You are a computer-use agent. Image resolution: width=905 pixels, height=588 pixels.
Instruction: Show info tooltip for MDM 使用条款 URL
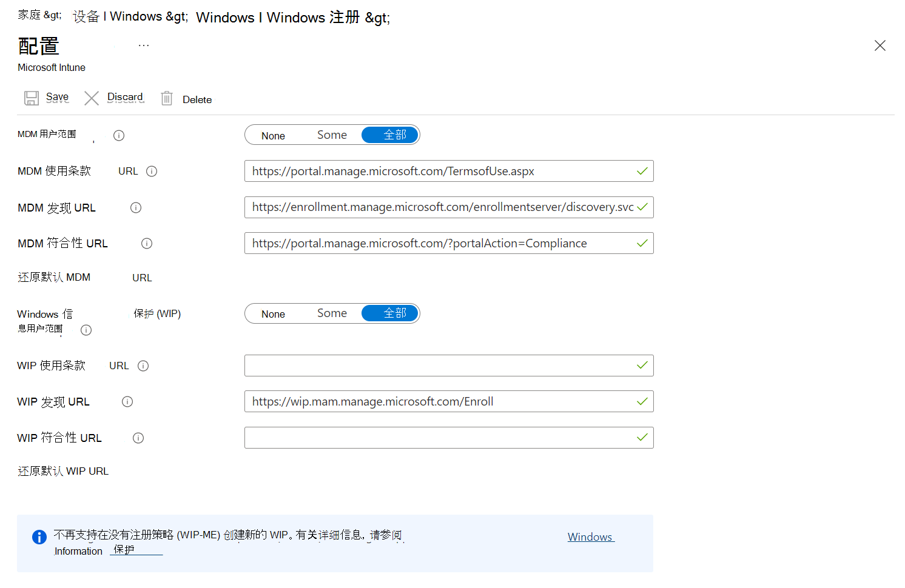click(x=152, y=171)
